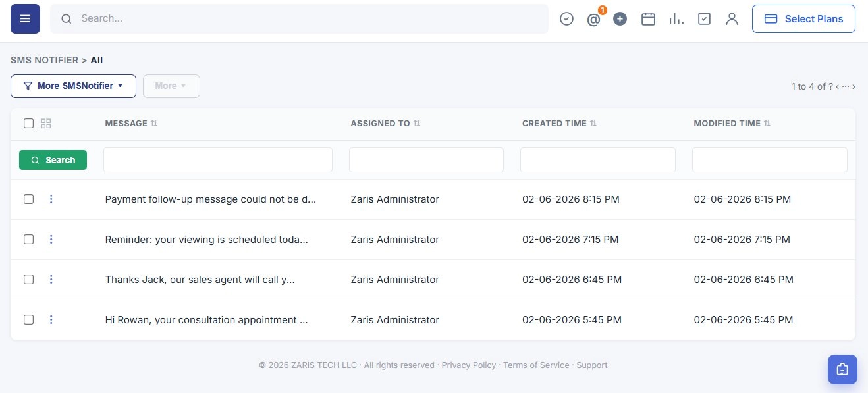Open row actions for Hi Rowan message

(x=51, y=319)
